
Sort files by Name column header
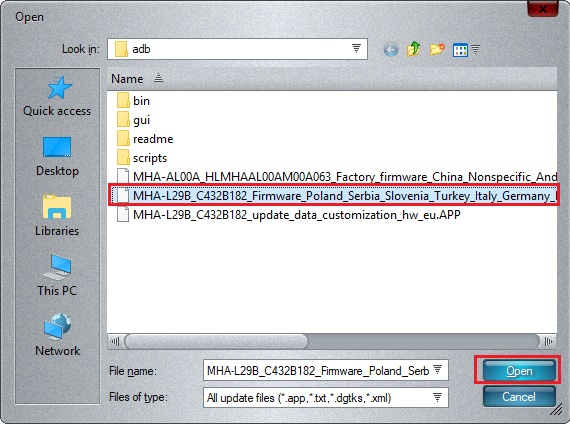(127, 79)
